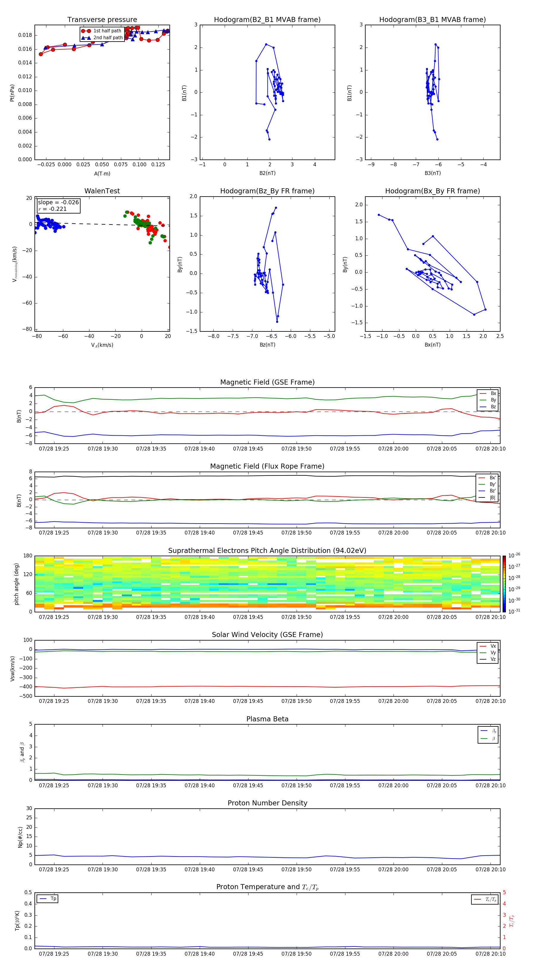Click the 'B3(nT)' x-axis label
535x980 pixels.
click(432, 173)
